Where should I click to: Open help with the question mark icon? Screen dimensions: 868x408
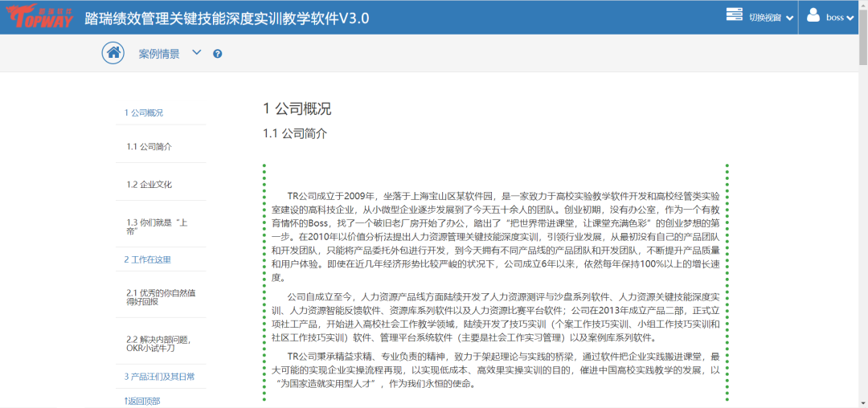point(218,54)
